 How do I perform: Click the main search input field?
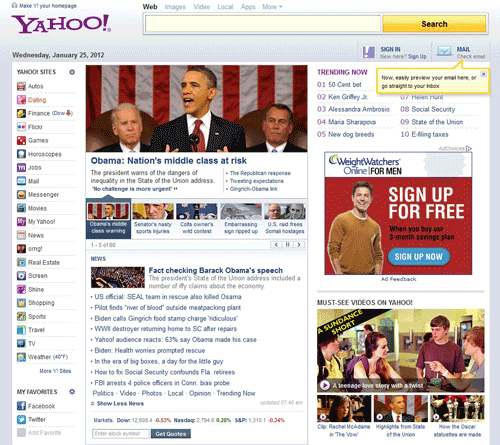point(263,24)
